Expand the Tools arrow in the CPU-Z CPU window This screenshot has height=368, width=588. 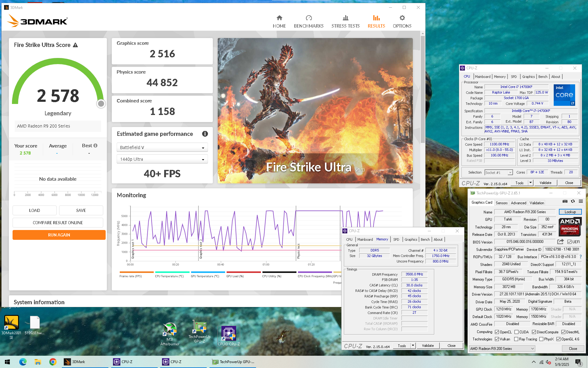click(x=530, y=183)
